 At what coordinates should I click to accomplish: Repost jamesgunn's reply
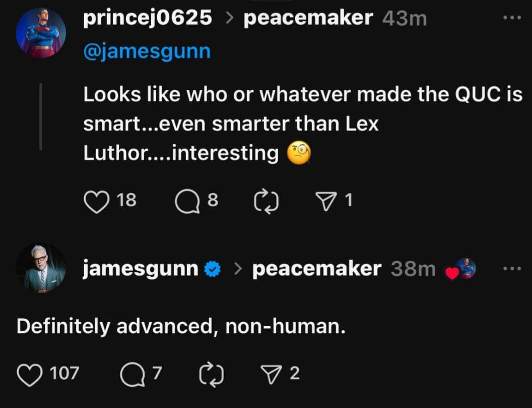[212, 374]
